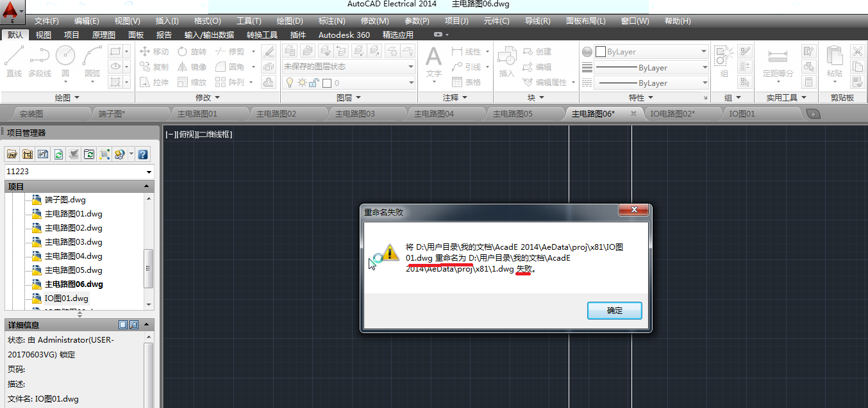
Task: Toggle the layer lock padlock icon
Action: 313,83
